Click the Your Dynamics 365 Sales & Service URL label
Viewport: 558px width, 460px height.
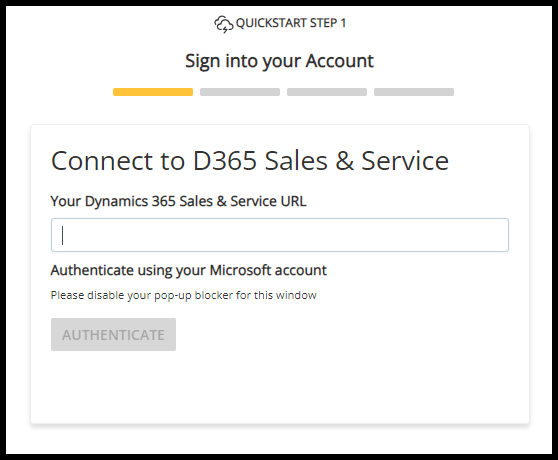(x=178, y=201)
